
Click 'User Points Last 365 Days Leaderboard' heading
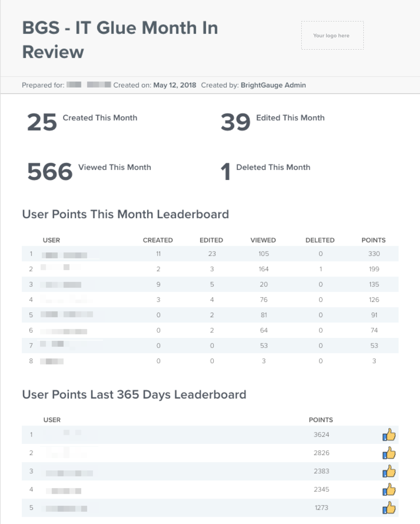(x=134, y=395)
